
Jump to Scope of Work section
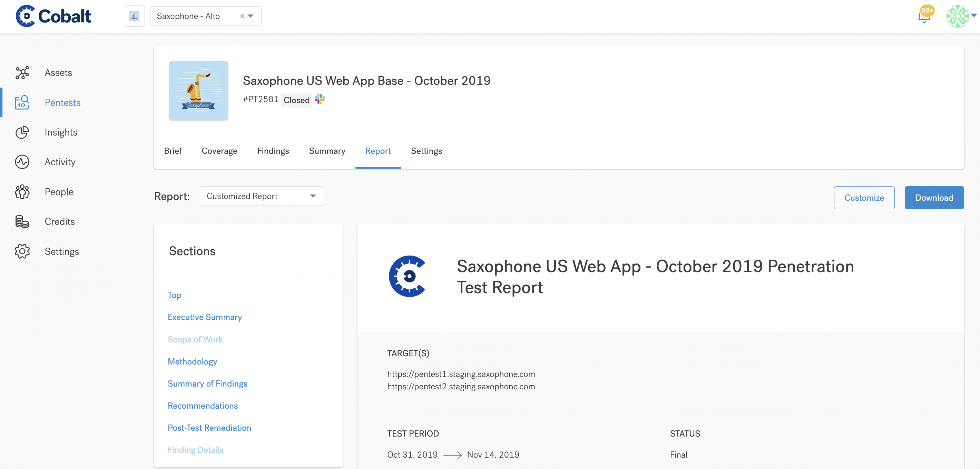click(195, 339)
